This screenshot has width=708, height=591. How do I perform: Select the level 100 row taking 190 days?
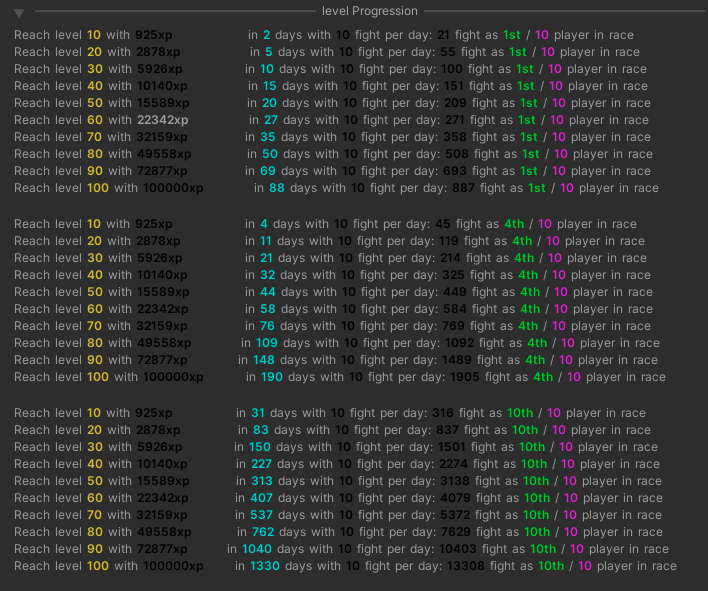coord(340,377)
